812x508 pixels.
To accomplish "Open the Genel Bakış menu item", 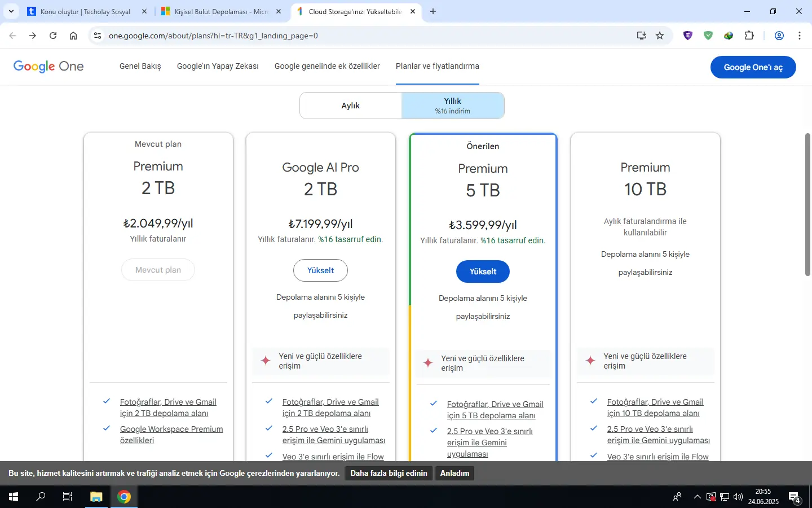I will (x=140, y=66).
